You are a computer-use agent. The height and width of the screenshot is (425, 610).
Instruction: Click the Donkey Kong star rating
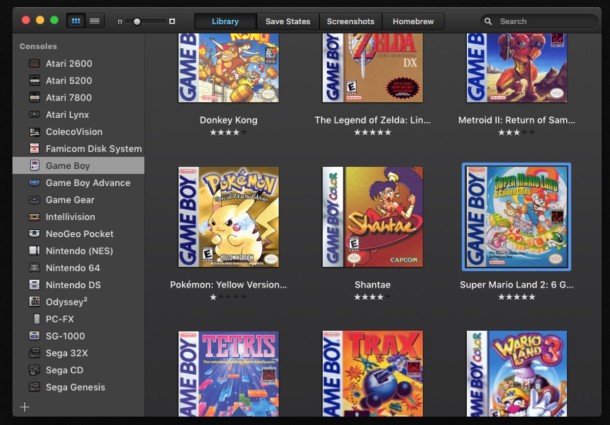pyautogui.click(x=228, y=132)
